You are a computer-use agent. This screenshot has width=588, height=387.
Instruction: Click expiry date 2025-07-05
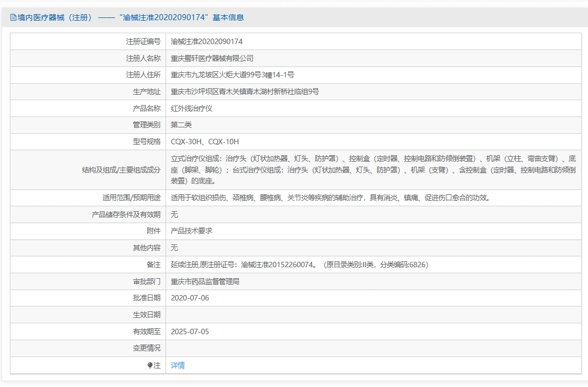point(190,332)
